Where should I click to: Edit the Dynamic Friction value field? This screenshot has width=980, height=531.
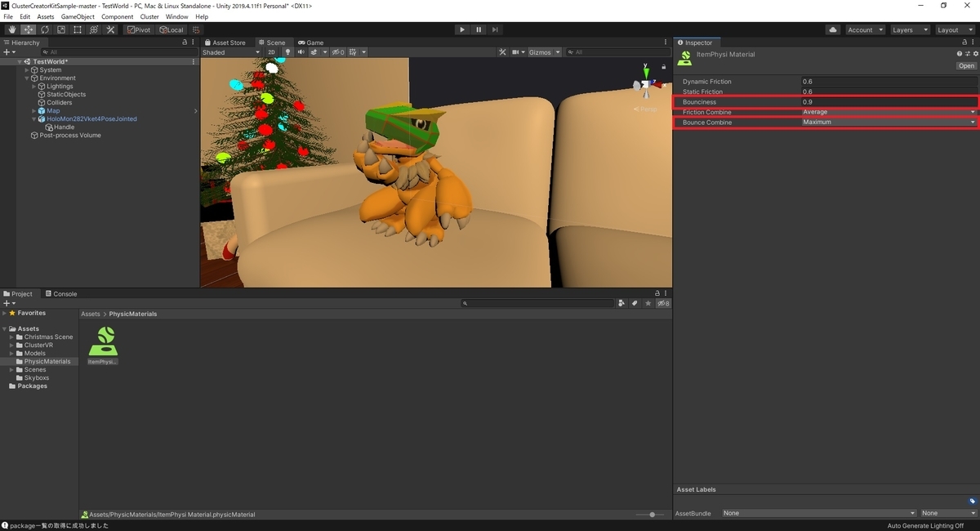point(889,82)
